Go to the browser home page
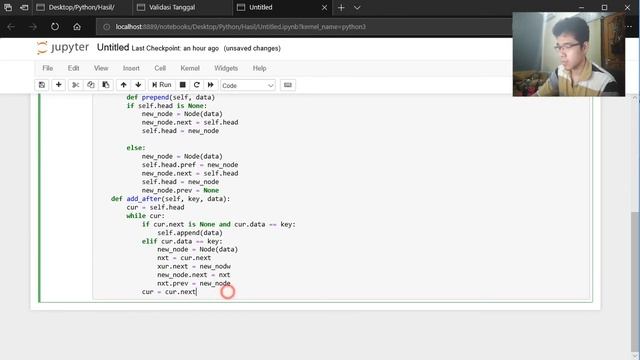Screen dimensions: 640x360 [x=77, y=27]
